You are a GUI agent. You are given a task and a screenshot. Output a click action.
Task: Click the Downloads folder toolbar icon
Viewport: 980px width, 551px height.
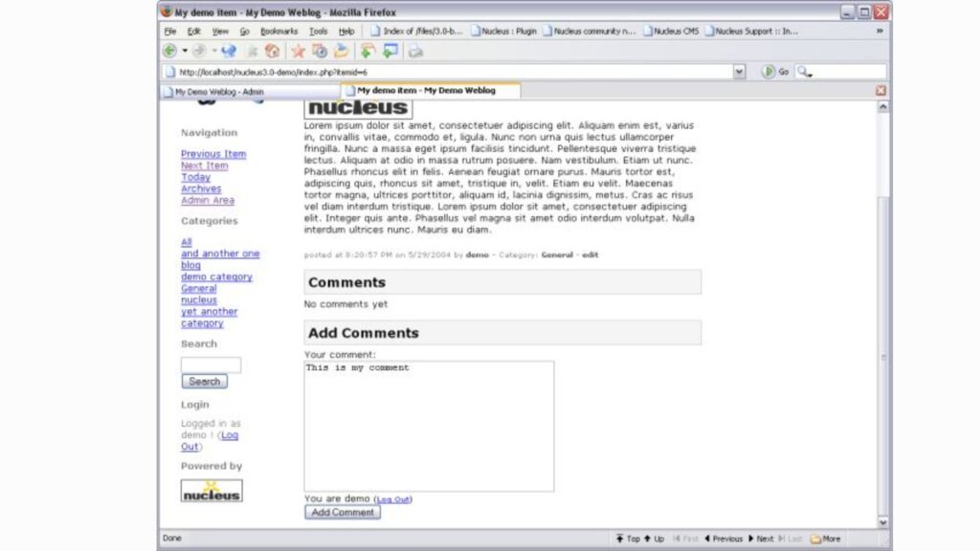342,51
